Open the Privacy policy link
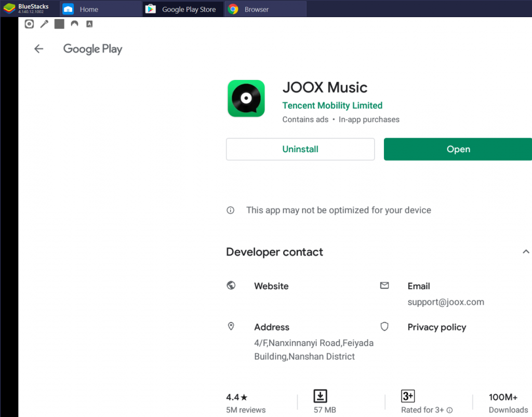532x417 pixels. (436, 327)
